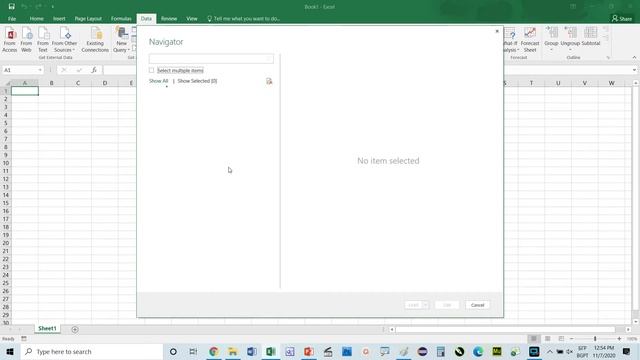Click the Insert Function fx icon
This screenshot has height=360, width=640.
coord(93,70)
